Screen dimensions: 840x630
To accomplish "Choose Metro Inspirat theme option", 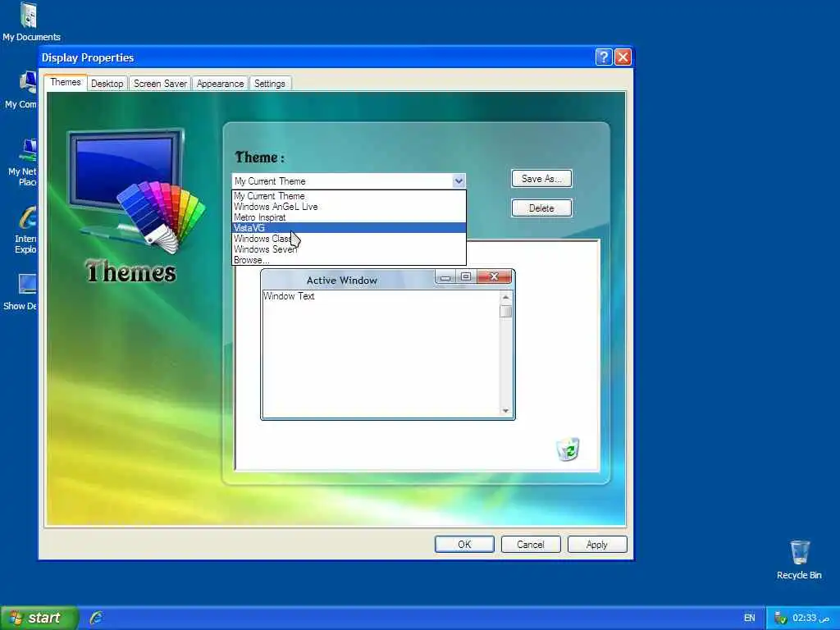I will tap(349, 217).
